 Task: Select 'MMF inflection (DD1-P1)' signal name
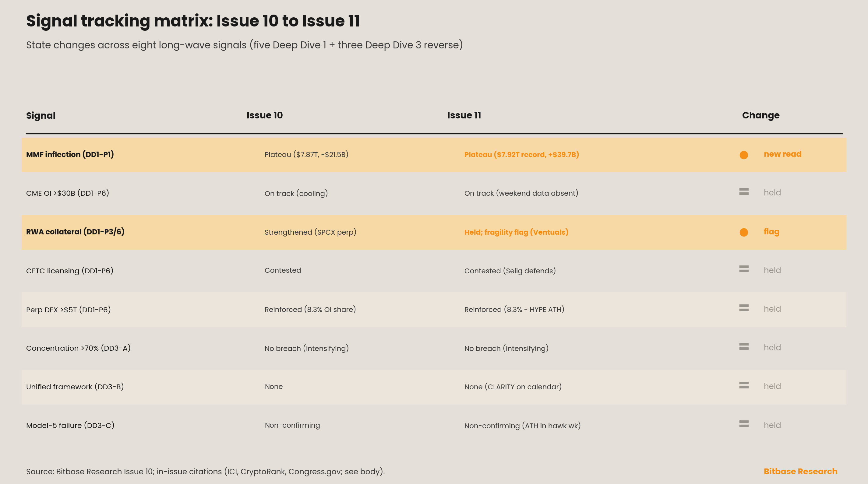(70, 154)
